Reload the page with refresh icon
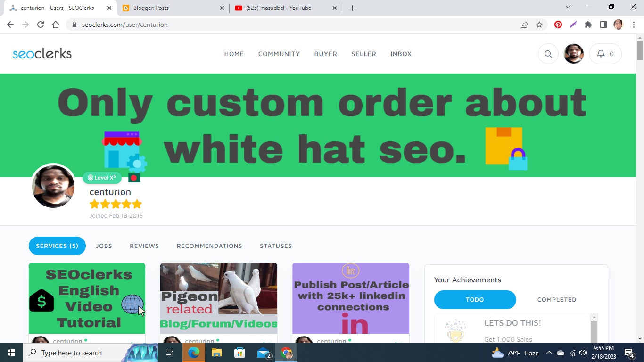The width and height of the screenshot is (644, 362). pos(41,25)
